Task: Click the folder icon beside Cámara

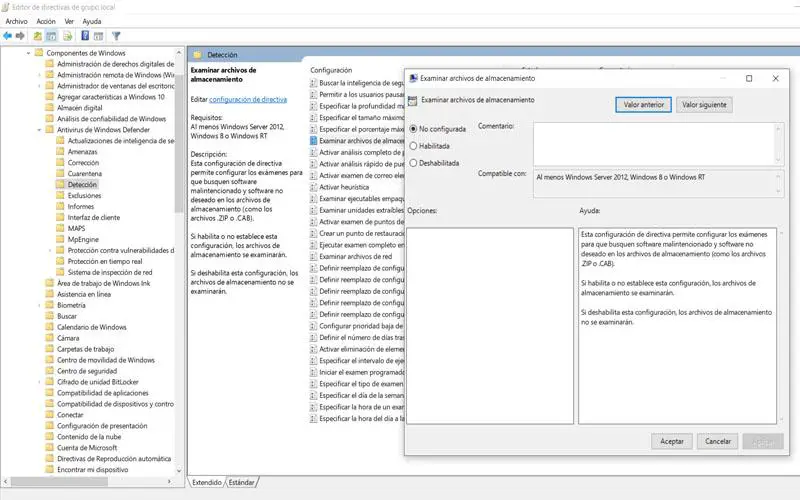Action: click(x=49, y=338)
